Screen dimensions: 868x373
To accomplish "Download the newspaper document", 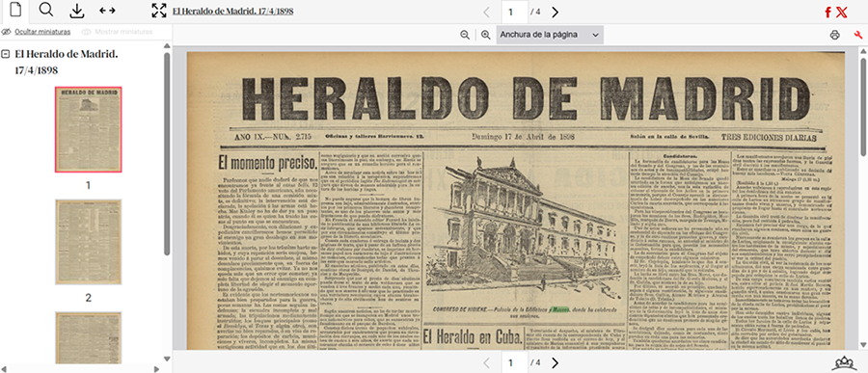I will tap(77, 11).
